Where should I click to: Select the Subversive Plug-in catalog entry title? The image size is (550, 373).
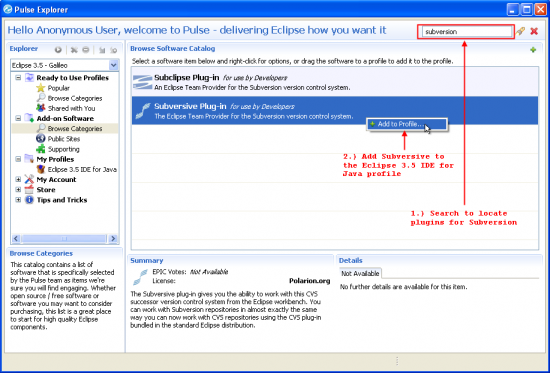(x=190, y=106)
